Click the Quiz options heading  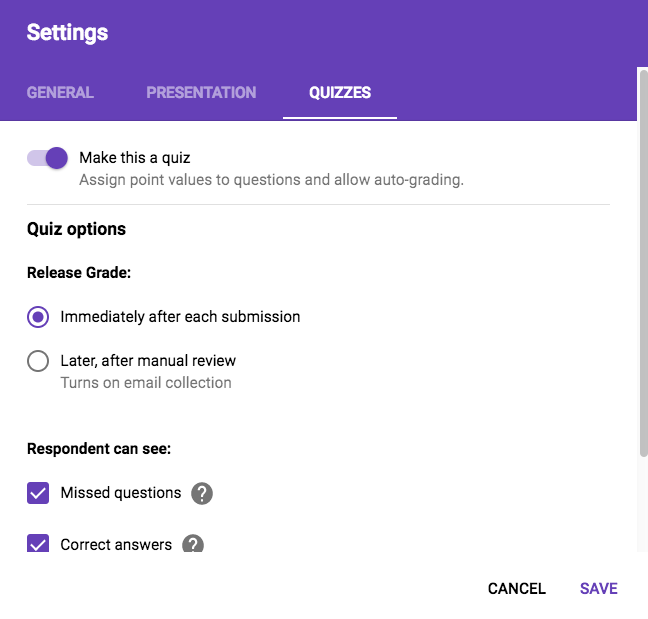coord(76,229)
